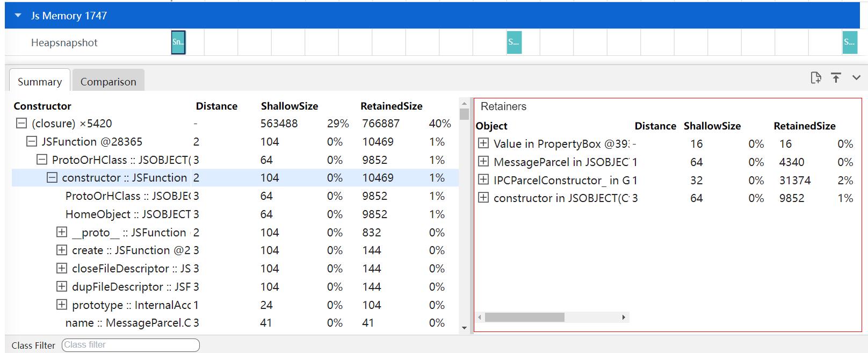This screenshot has height=353, width=868.
Task: Click the collapse panel chevron icon
Action: 856,78
